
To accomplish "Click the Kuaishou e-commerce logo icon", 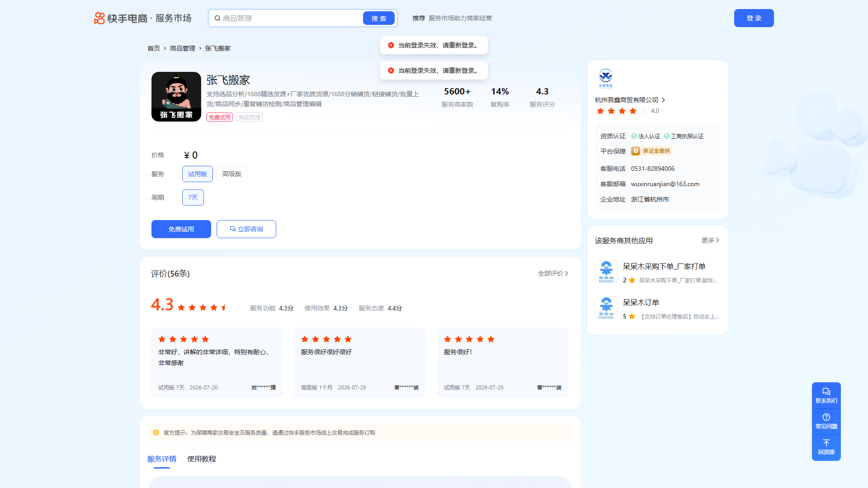I will pyautogui.click(x=99, y=18).
